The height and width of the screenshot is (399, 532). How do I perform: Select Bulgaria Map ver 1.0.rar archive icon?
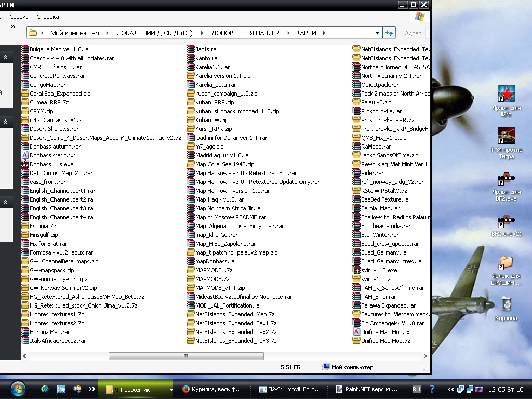(25, 49)
